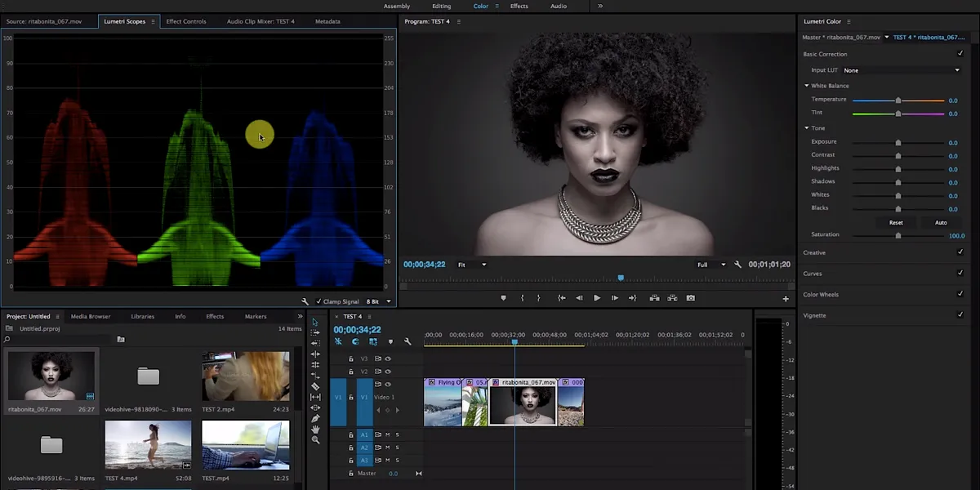Switch to Audio workspace

[x=559, y=6]
